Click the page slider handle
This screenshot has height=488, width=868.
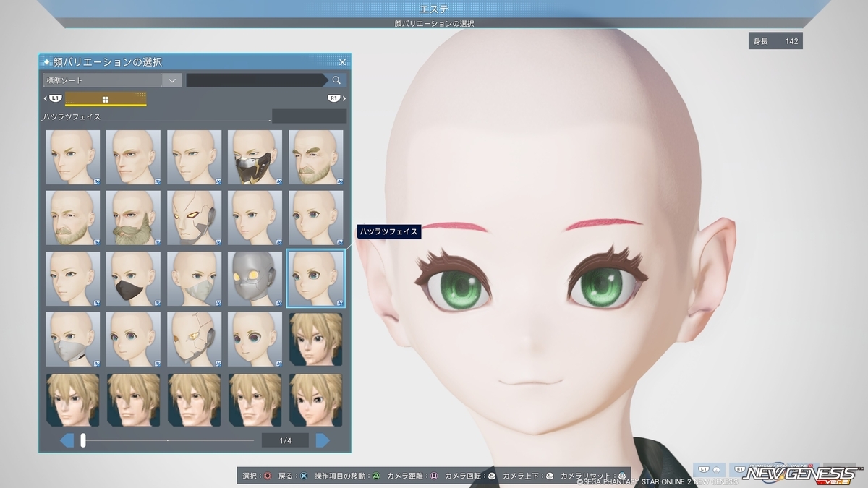(83, 440)
